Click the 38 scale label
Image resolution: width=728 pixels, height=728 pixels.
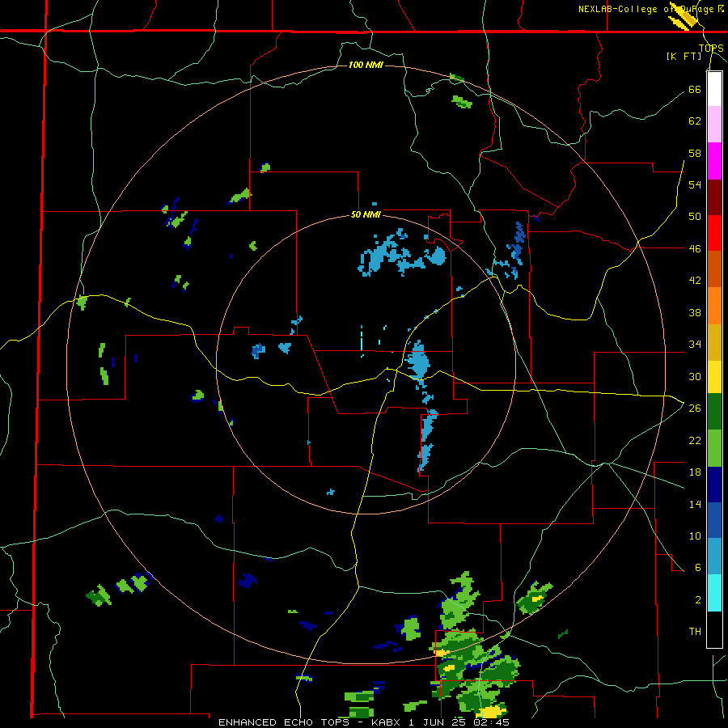coord(695,312)
